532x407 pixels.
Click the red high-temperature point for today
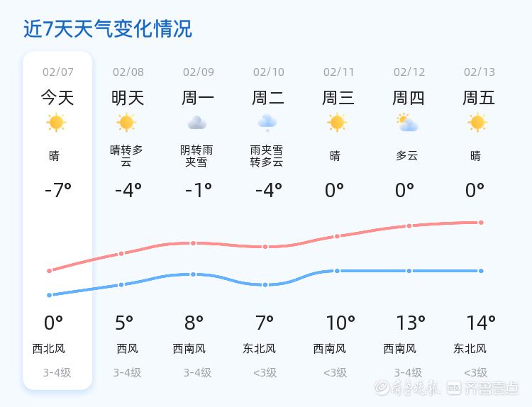[49, 271]
